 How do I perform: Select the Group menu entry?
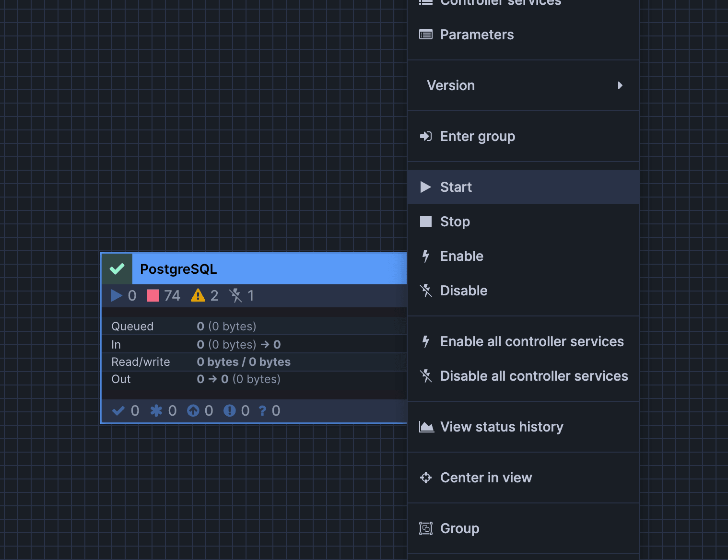tap(523, 528)
